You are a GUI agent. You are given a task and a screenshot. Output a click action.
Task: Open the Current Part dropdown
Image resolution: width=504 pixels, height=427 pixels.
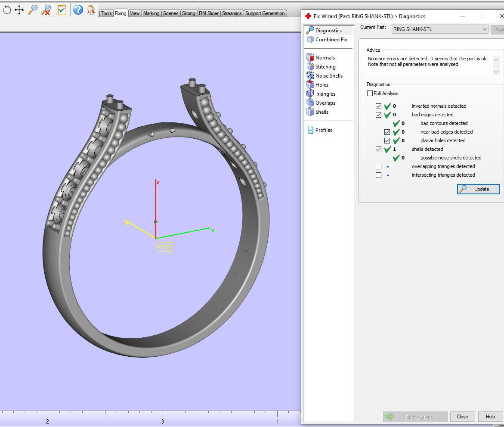(439, 29)
